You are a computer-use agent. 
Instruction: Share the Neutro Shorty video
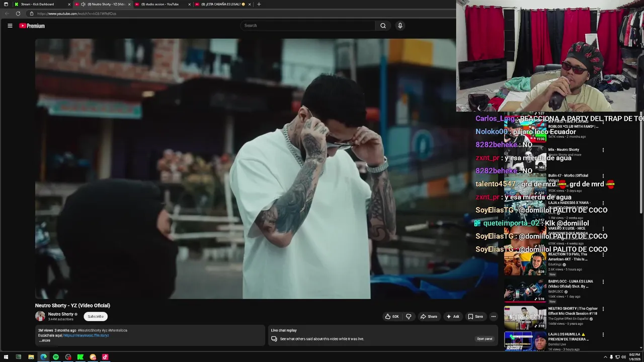(x=429, y=316)
